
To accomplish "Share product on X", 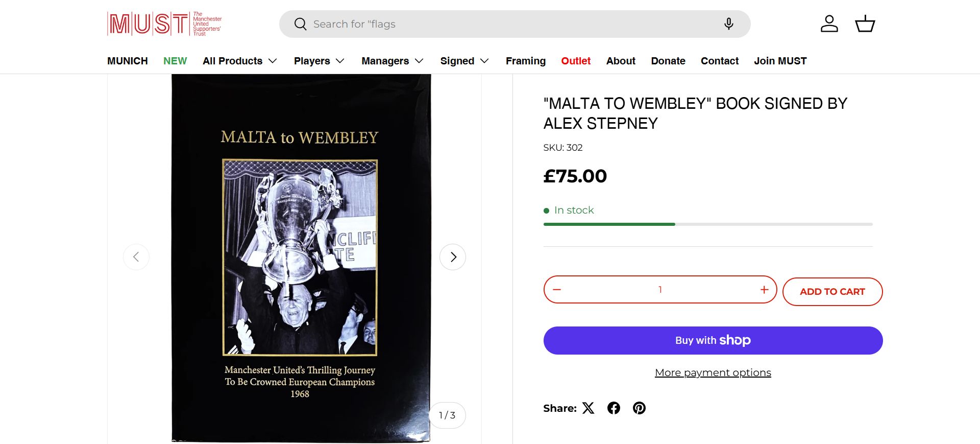I will [x=589, y=408].
